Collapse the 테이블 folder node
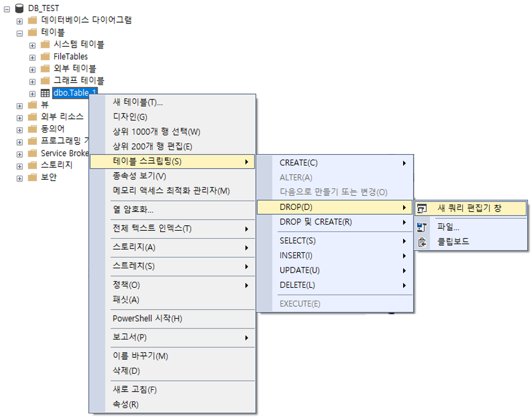Screen dimensions: 532x418 pos(20,33)
